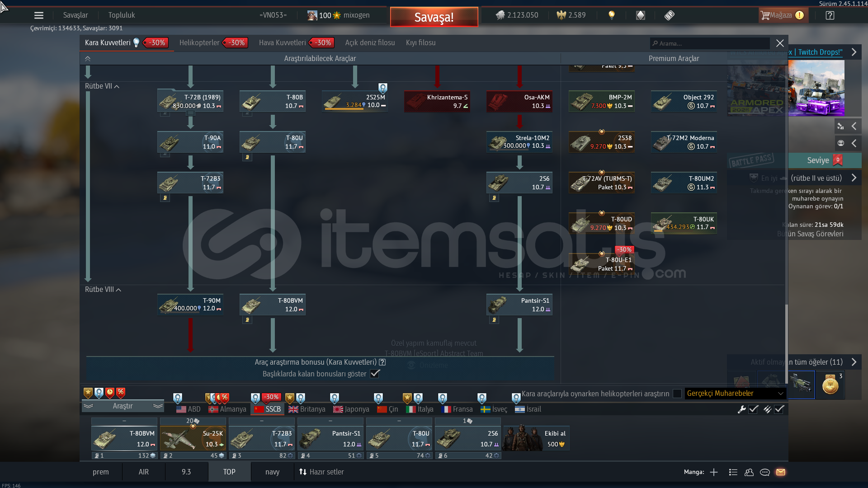This screenshot has width=868, height=488.
Task: Click the Silver Lions currency icon
Action: click(500, 15)
